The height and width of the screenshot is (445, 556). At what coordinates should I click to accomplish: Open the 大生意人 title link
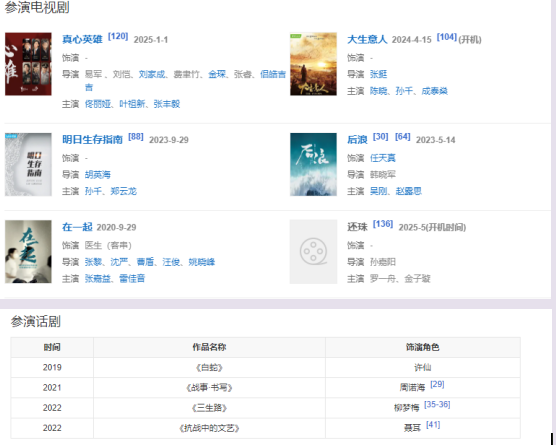pyautogui.click(x=367, y=39)
